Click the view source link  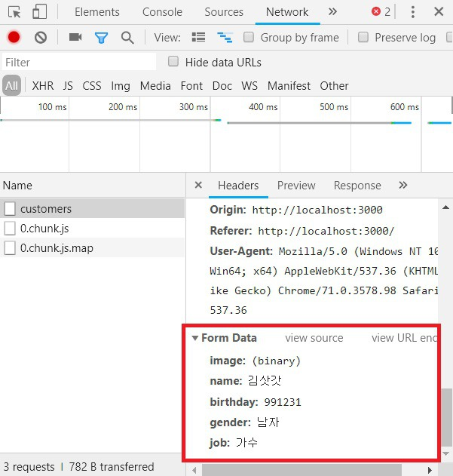pyautogui.click(x=314, y=338)
